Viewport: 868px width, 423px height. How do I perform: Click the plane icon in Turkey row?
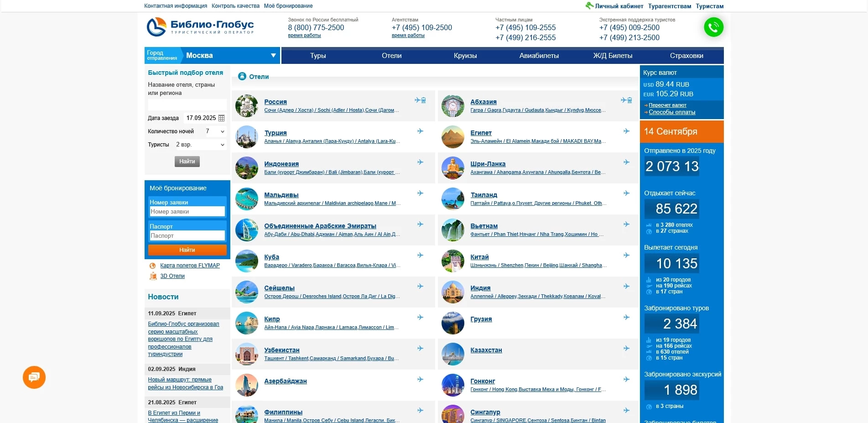[x=420, y=131]
